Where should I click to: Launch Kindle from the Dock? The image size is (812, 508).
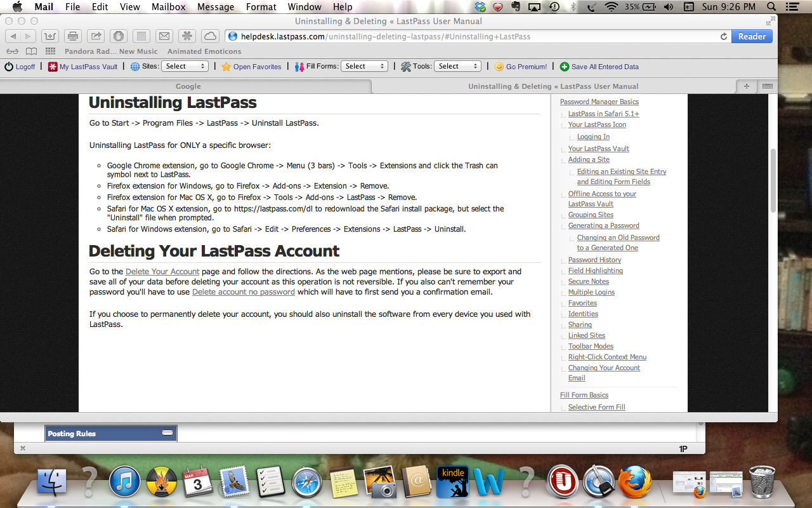tap(453, 483)
